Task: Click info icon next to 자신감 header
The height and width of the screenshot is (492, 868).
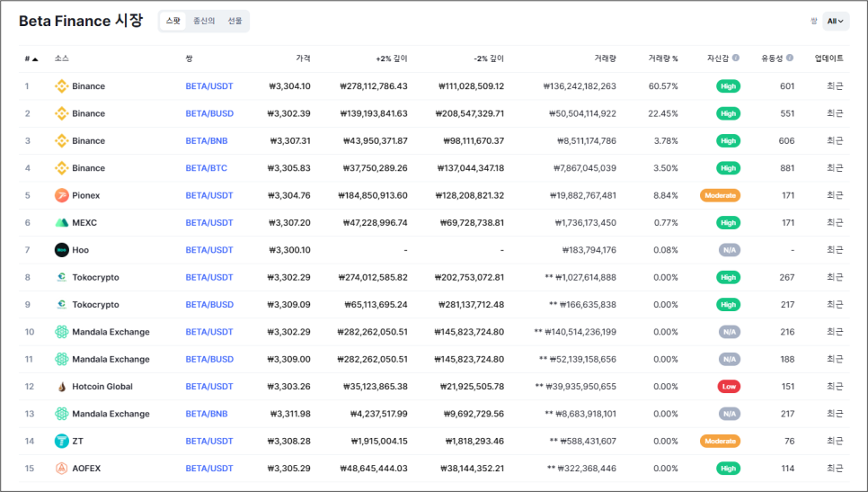Action: point(736,58)
